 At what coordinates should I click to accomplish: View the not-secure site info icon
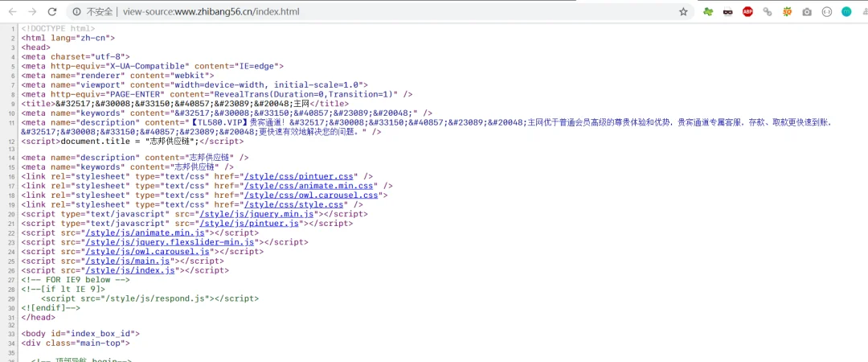[x=76, y=11]
